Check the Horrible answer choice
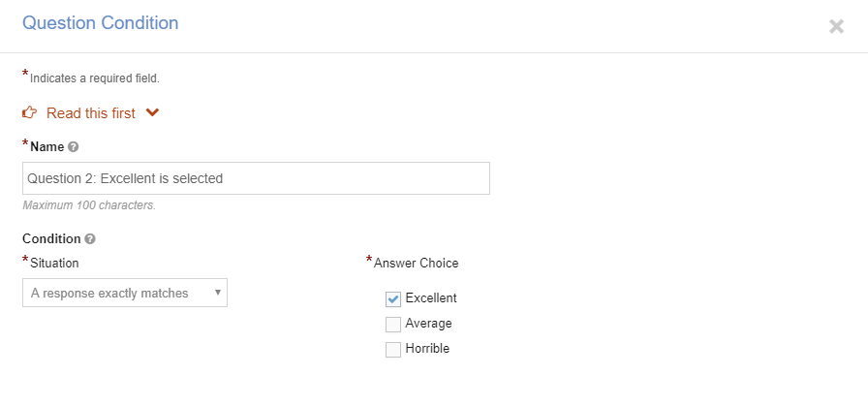 393,350
